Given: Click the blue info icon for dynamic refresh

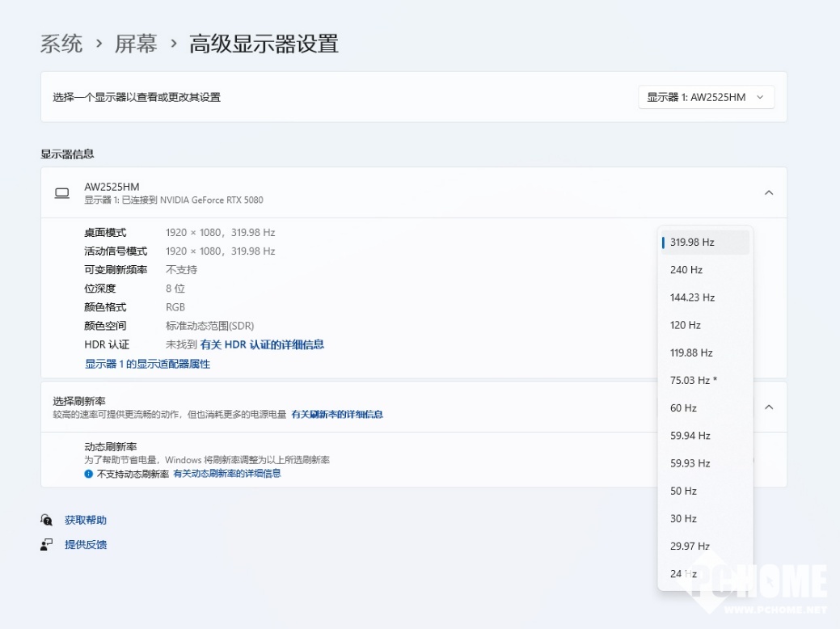Looking at the screenshot, I should click(88, 474).
